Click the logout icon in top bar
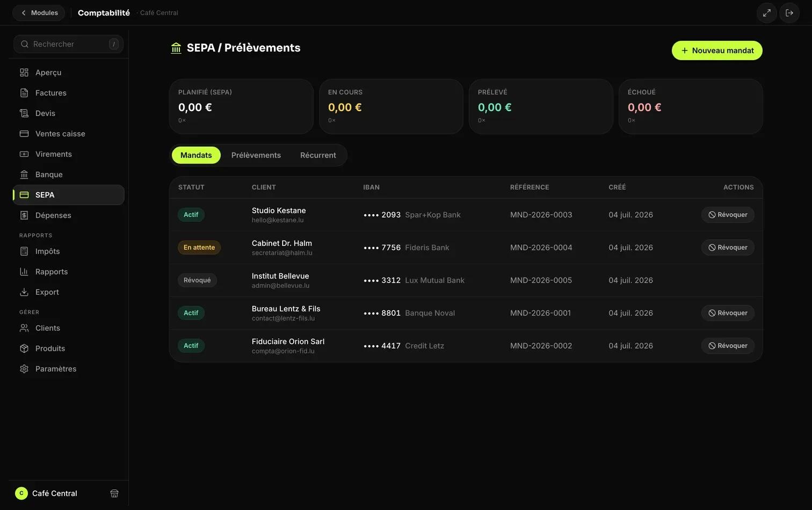812x510 pixels. pyautogui.click(x=789, y=13)
